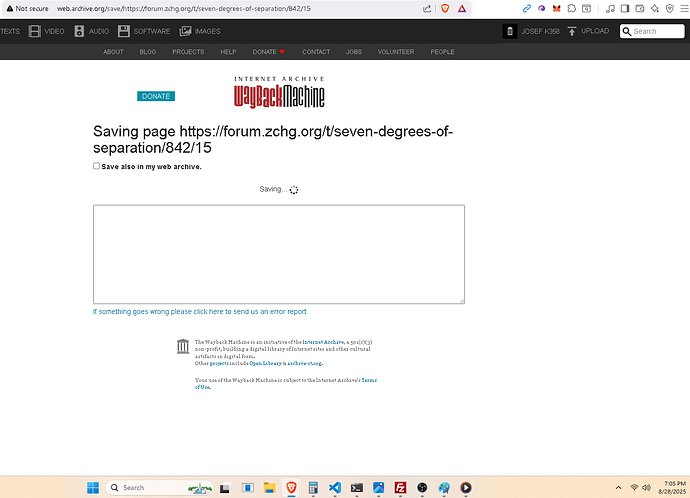Image resolution: width=690 pixels, height=498 pixels.
Task: Follow the archive-it.org footer link
Action: click(305, 363)
